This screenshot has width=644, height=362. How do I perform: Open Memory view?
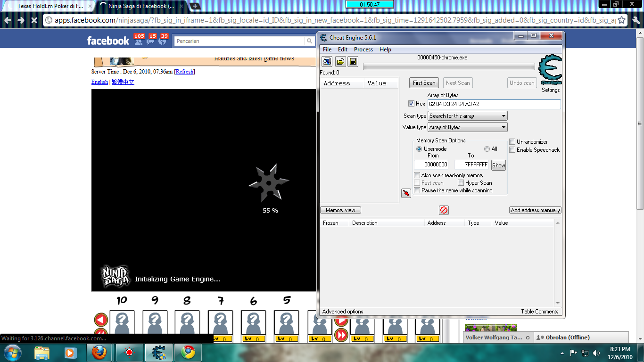[341, 210]
